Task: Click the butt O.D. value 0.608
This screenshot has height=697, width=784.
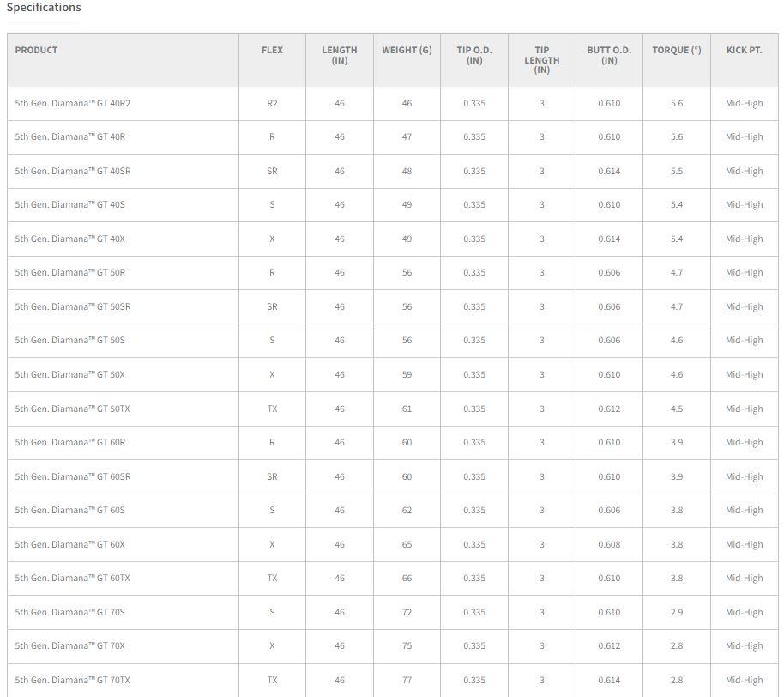Action: pyautogui.click(x=609, y=544)
